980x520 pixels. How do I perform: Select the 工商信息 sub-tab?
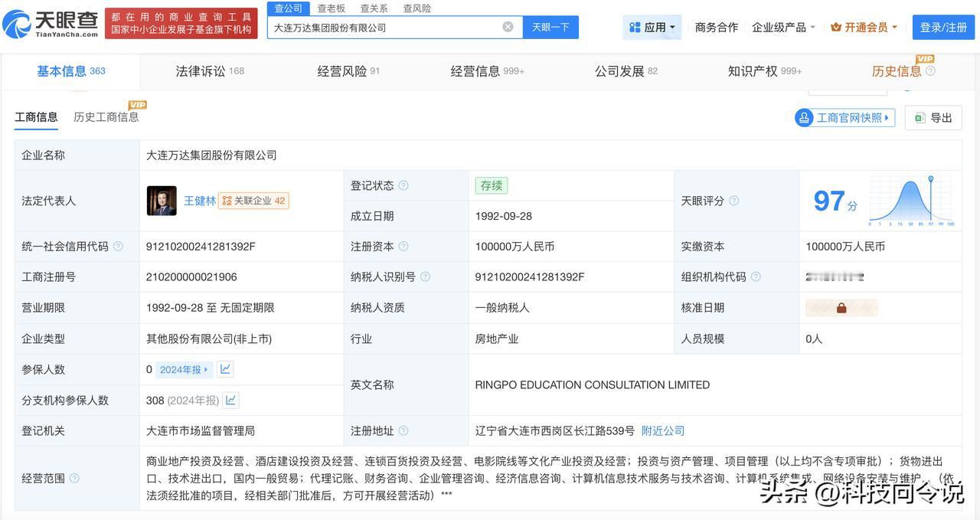pos(36,117)
